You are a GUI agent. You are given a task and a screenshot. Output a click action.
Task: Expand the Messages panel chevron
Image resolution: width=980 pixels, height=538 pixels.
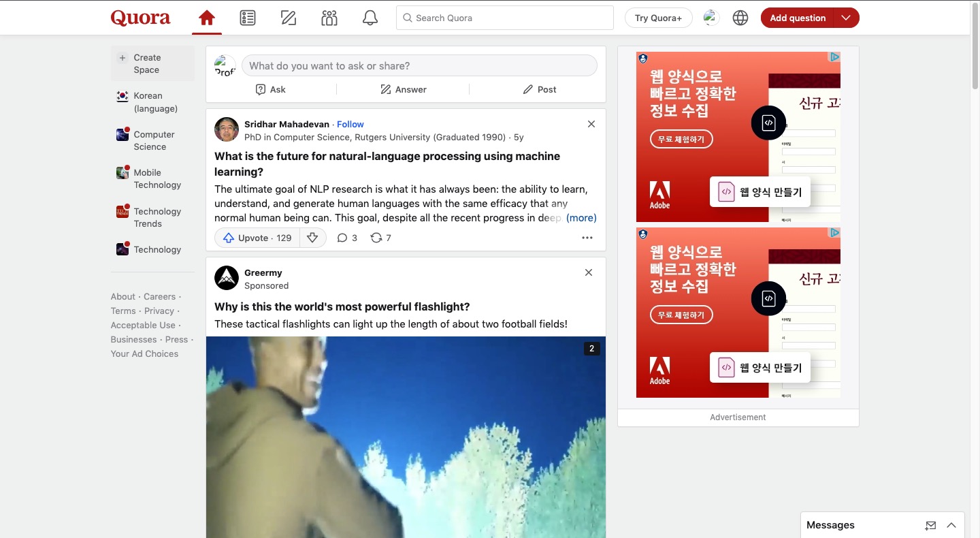[x=951, y=525]
